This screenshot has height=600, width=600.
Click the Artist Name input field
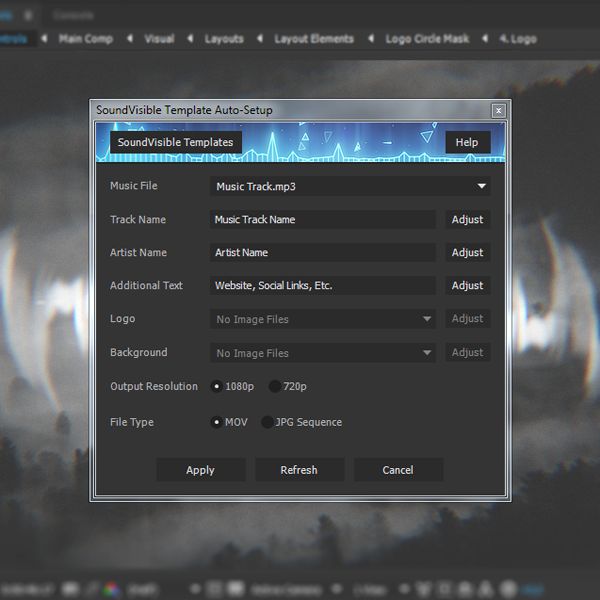323,253
